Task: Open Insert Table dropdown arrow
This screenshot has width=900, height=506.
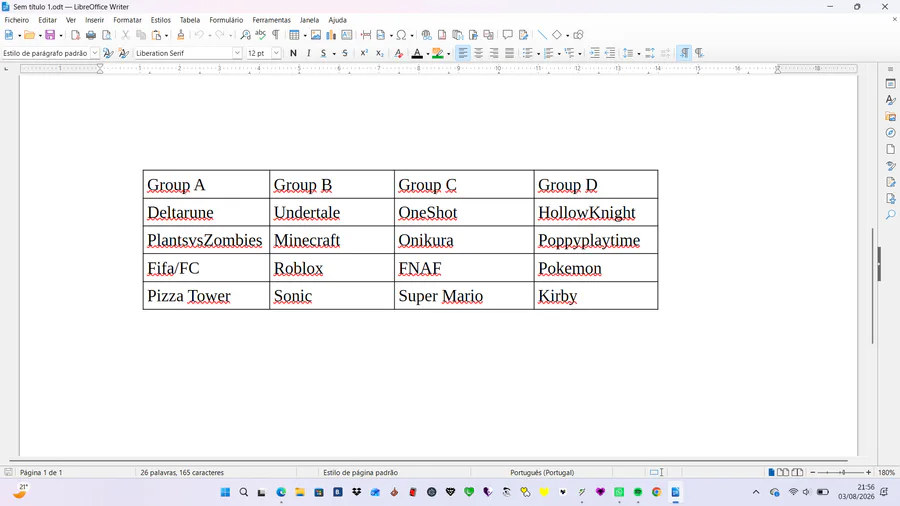Action: (x=305, y=36)
